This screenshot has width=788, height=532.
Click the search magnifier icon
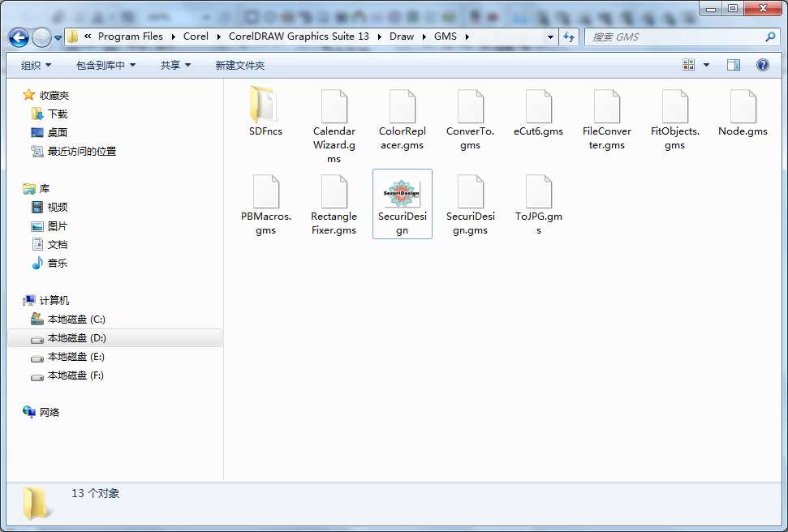point(770,36)
